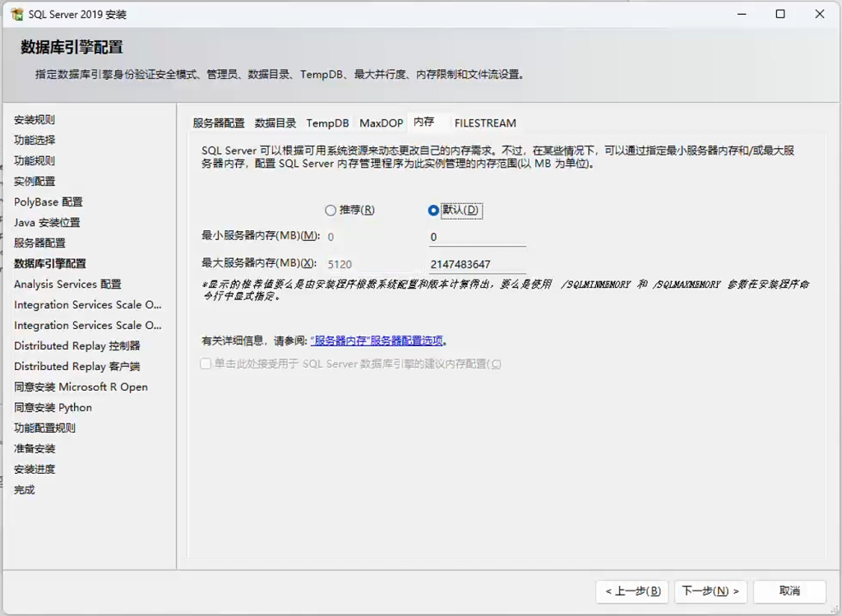Proceed with 下一步(N) button

(x=710, y=591)
